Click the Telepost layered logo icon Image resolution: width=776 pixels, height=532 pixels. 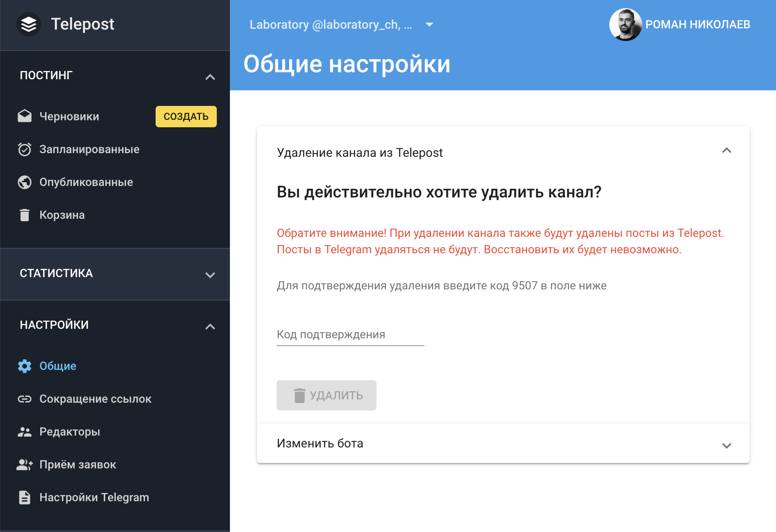tap(29, 24)
